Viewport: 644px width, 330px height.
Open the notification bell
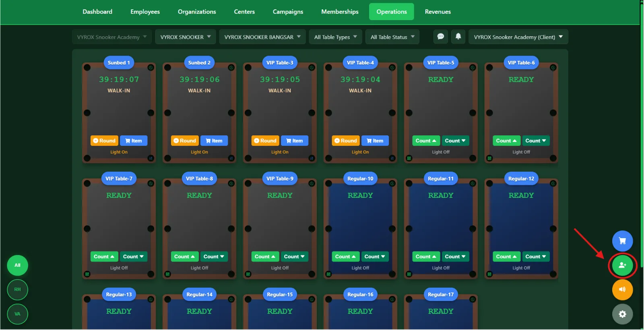(458, 37)
